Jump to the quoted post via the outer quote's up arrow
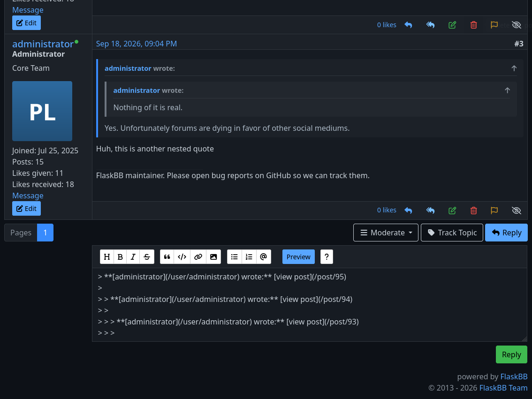The image size is (532, 399). tap(514, 68)
